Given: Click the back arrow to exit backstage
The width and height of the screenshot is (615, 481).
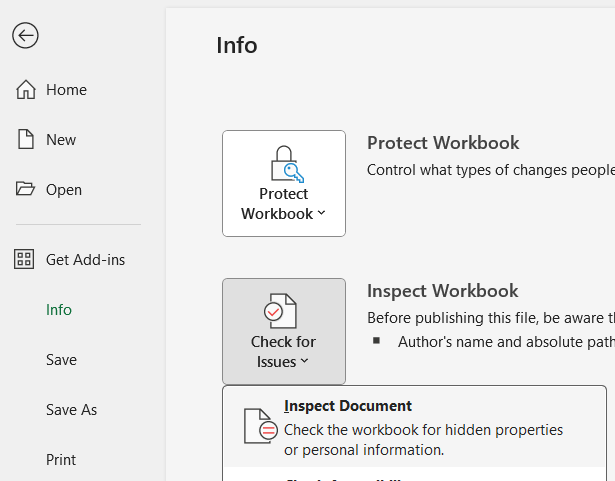Looking at the screenshot, I should tap(25, 35).
